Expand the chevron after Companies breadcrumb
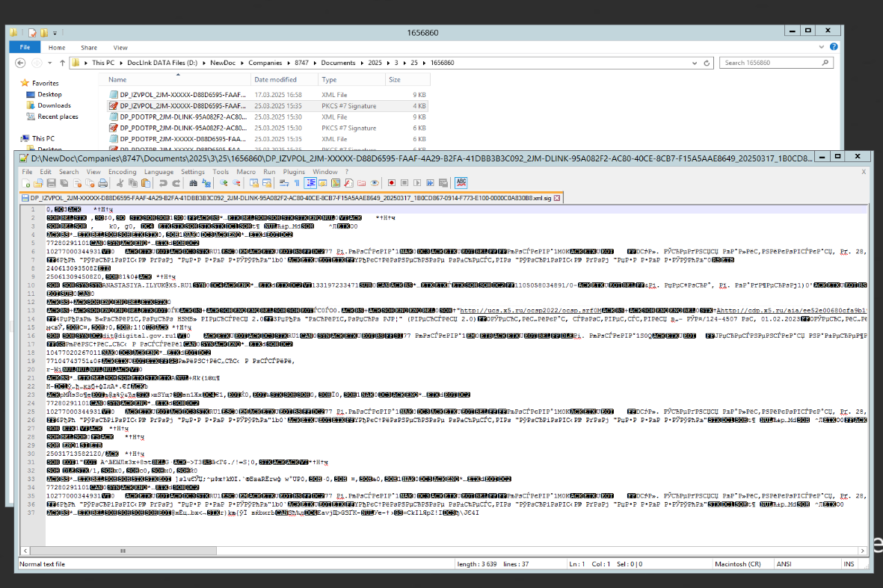 click(x=289, y=63)
